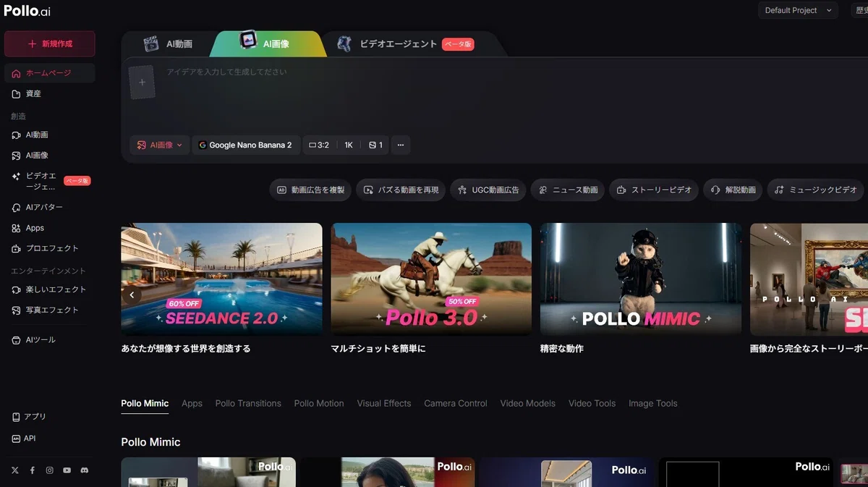Open ホームページ in the sidebar
This screenshot has width=868, height=487.
(49, 73)
